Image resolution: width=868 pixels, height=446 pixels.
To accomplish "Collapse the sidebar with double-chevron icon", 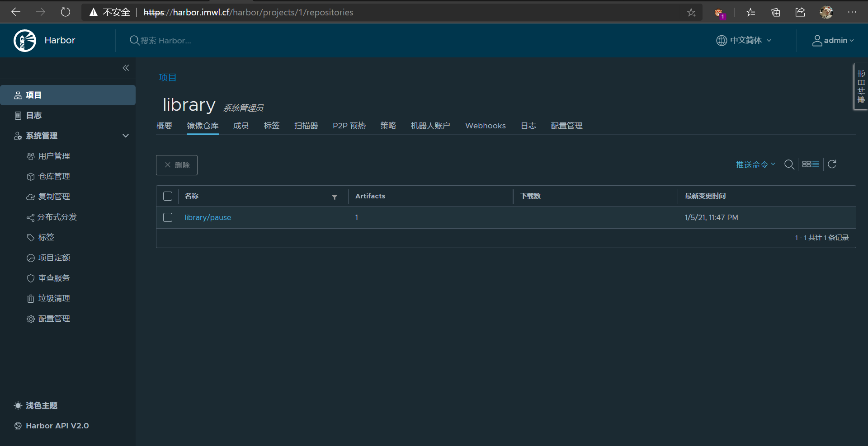I will 126,68.
